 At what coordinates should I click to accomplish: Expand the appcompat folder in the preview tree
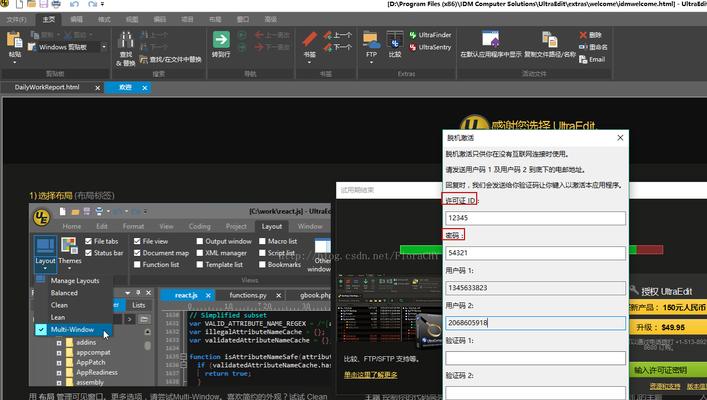click(x=59, y=353)
